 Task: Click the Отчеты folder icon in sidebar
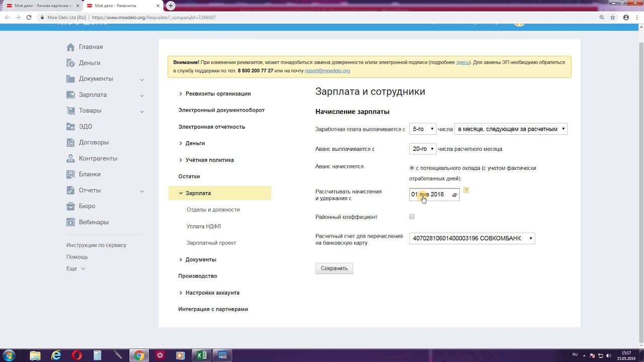point(70,190)
